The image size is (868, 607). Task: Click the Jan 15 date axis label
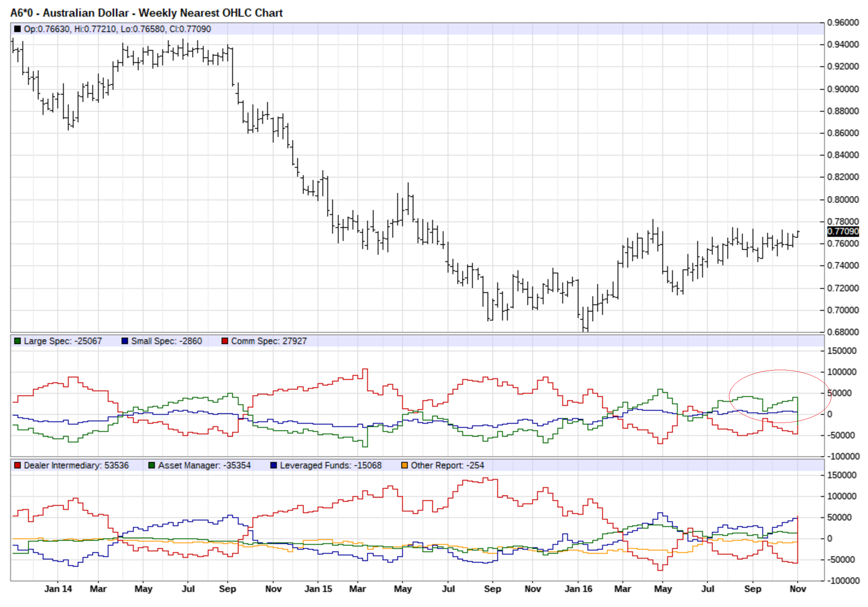click(x=318, y=589)
